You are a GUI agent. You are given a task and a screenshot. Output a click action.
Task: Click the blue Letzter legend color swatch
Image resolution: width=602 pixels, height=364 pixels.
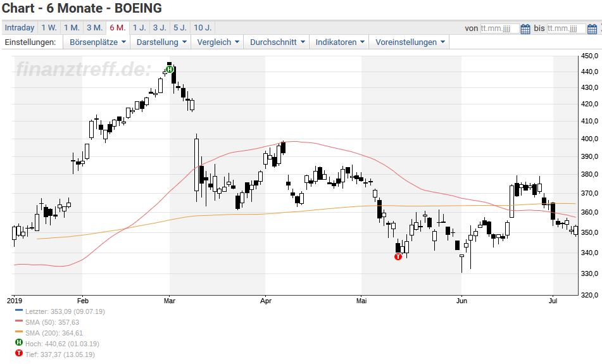tap(19, 310)
